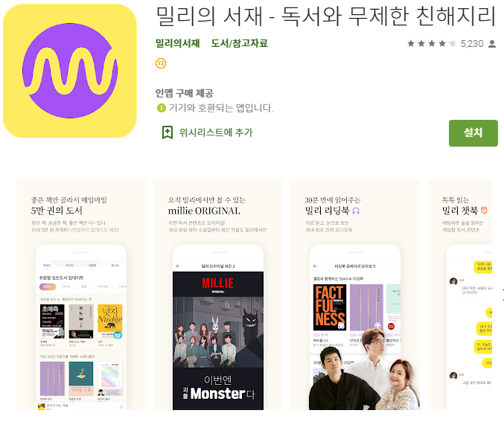The width and height of the screenshot is (504, 422).
Task: Click the Millie app logo icon
Action: [70, 71]
